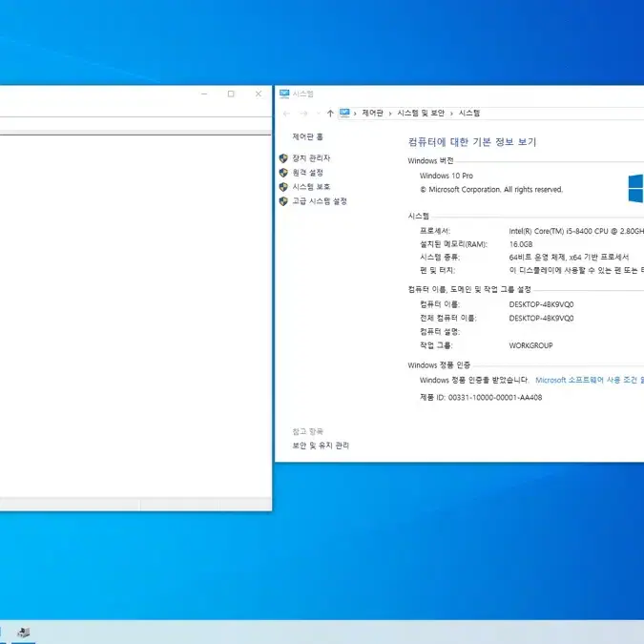Click the shield icon beside 장치 관리자
644x644 pixels.
(x=283, y=158)
